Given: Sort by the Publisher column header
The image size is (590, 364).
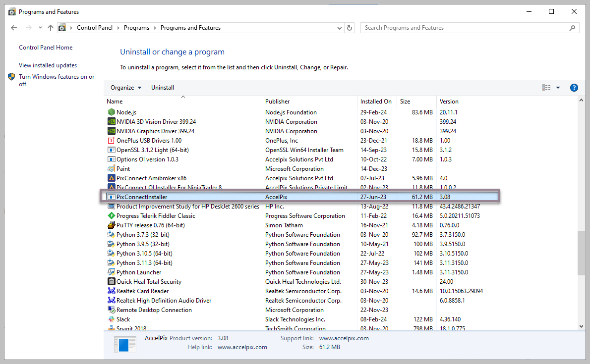Looking at the screenshot, I should [x=309, y=102].
